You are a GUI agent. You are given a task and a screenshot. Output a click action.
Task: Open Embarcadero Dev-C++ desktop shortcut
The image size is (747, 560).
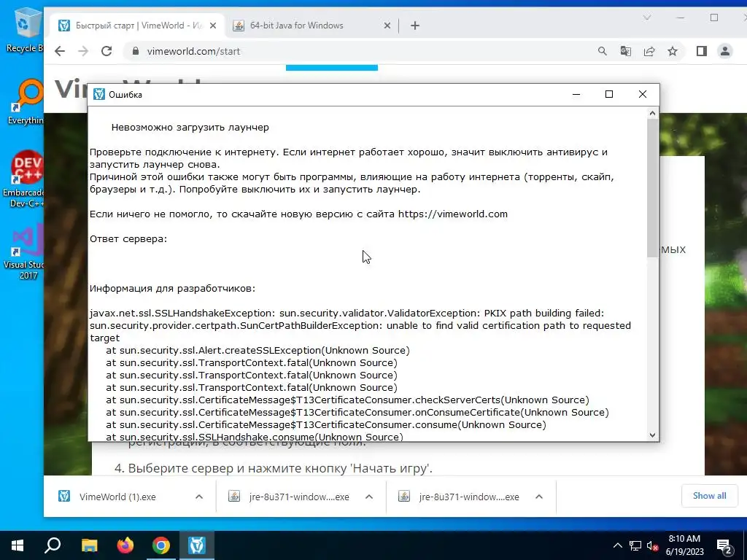coord(24,179)
